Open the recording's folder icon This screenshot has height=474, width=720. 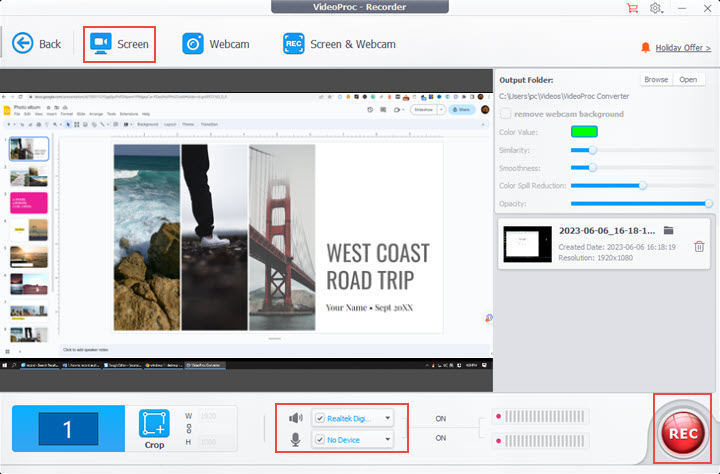(668, 231)
